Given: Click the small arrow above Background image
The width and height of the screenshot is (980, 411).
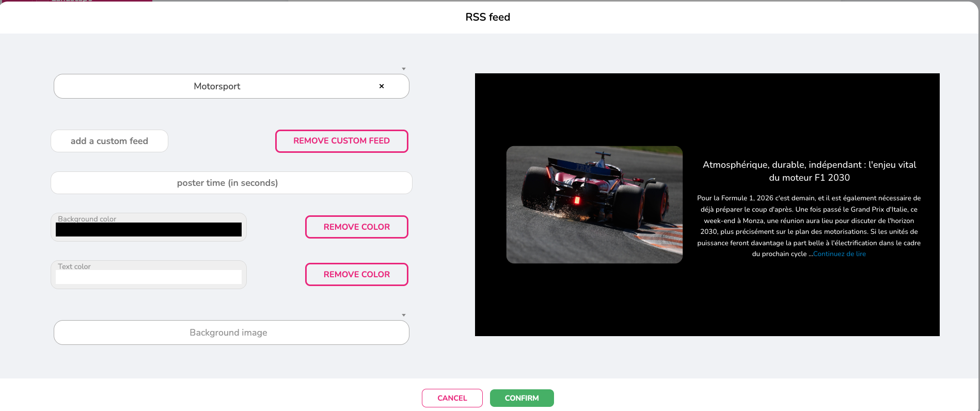Looking at the screenshot, I should [404, 315].
